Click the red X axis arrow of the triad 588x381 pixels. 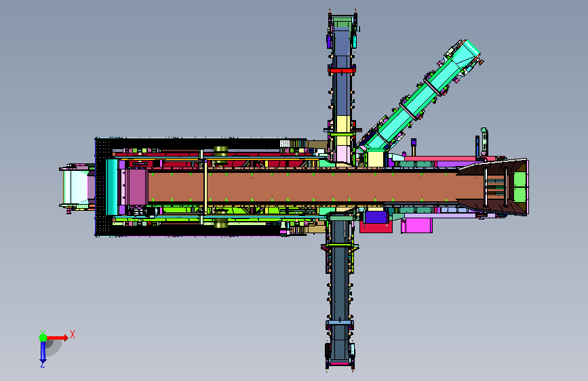[58, 338]
